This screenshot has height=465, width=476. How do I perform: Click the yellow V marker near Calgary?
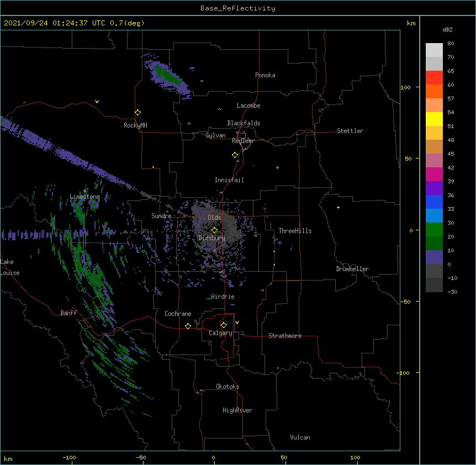pyautogui.click(x=237, y=323)
